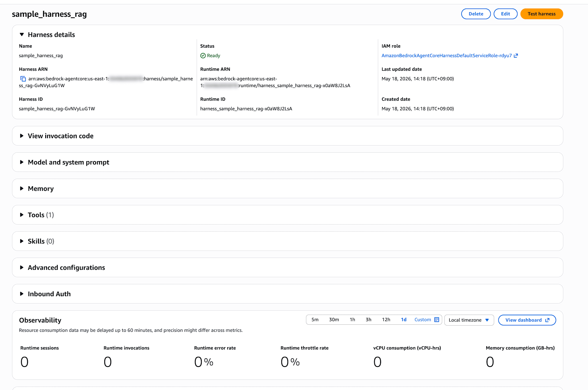The width and height of the screenshot is (588, 390).
Task: Click the Last updated date value
Action: 417,79
